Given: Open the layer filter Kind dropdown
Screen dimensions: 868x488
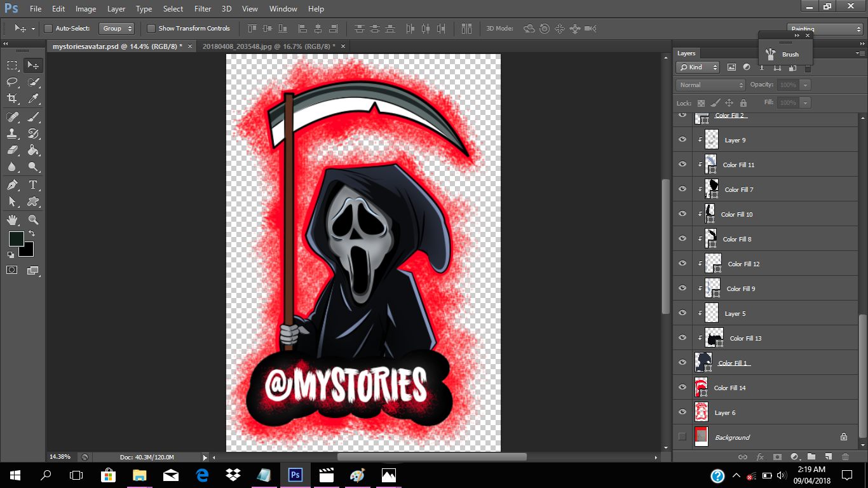Looking at the screenshot, I should pos(698,67).
